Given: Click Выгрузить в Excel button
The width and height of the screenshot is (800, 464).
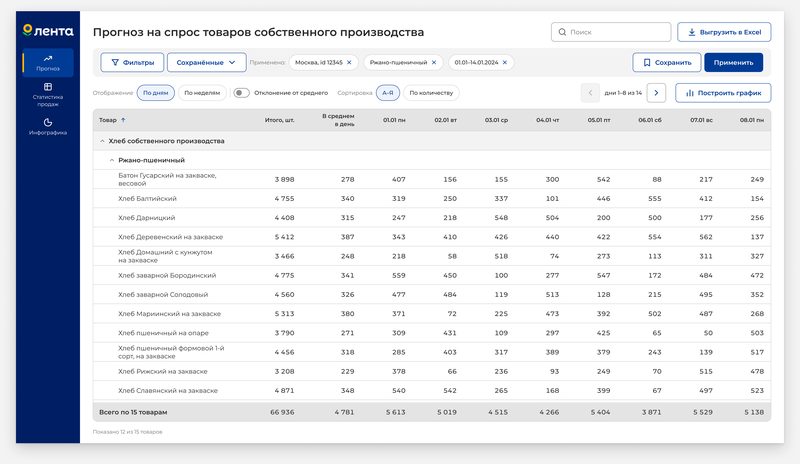Looking at the screenshot, I should pos(724,32).
